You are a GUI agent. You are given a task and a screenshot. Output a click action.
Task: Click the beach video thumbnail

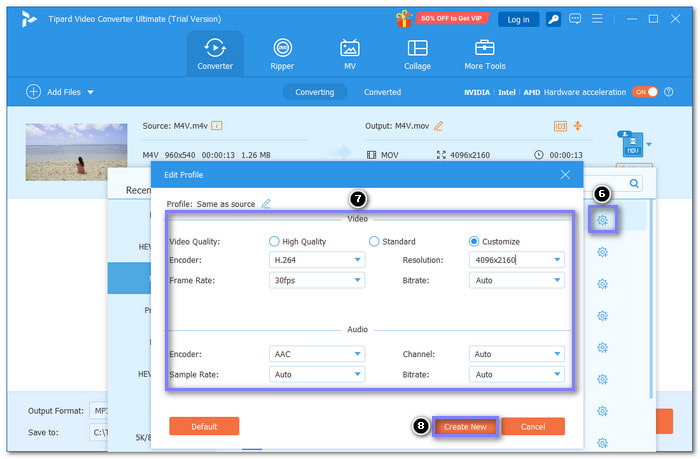76,152
